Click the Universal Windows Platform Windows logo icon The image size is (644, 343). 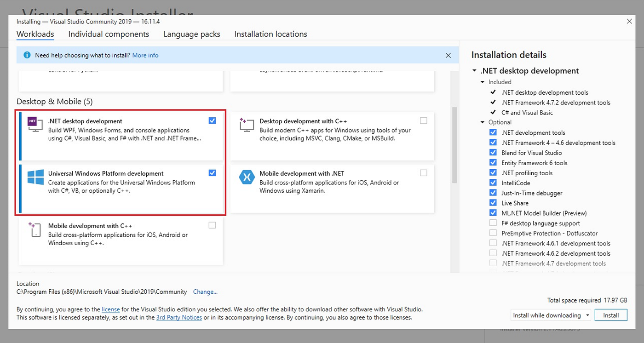pos(35,177)
